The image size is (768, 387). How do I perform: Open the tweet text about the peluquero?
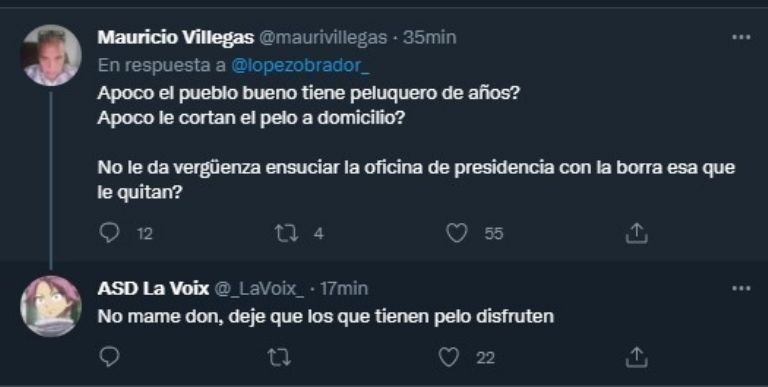416,143
